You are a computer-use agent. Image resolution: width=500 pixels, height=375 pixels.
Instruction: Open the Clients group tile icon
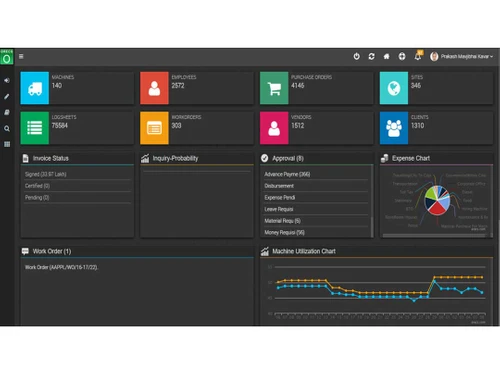tap(394, 128)
